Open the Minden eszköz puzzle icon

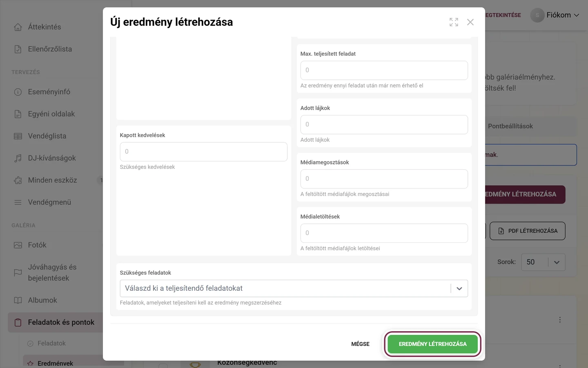pyautogui.click(x=18, y=180)
